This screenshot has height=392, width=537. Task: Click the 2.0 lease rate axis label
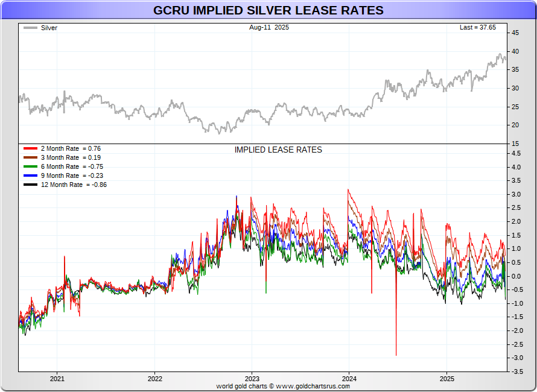[516, 221]
